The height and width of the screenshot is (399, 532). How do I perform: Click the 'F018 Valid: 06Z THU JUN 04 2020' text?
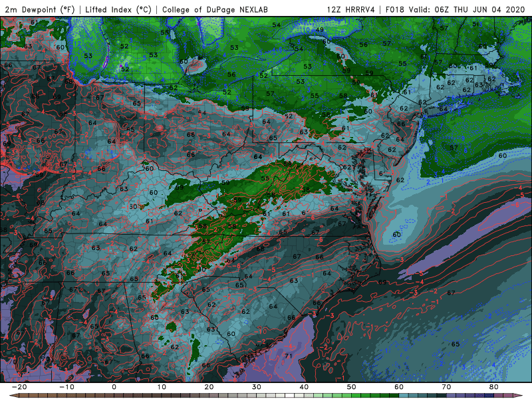(x=456, y=9)
